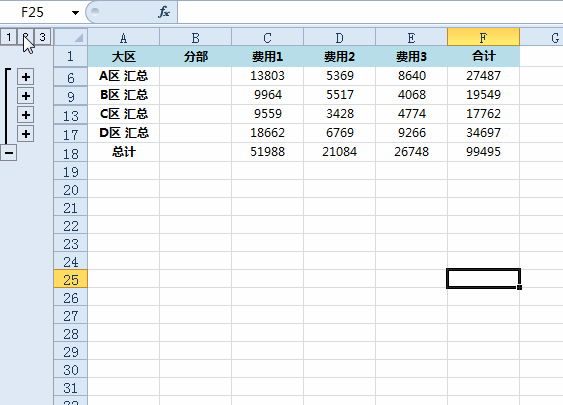Select the C区 汇总 cell
This screenshot has width=563, height=405.
point(124,114)
